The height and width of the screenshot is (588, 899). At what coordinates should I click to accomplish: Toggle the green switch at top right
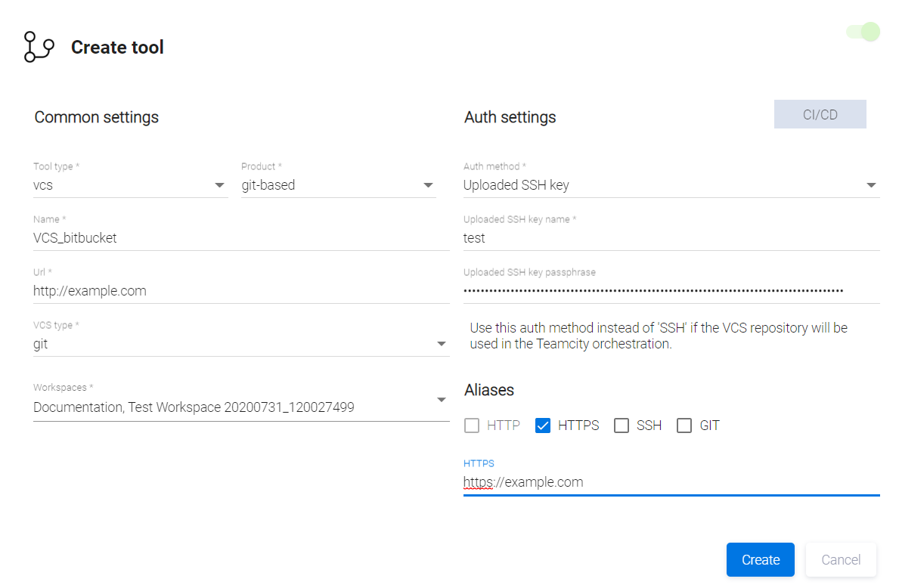863,32
